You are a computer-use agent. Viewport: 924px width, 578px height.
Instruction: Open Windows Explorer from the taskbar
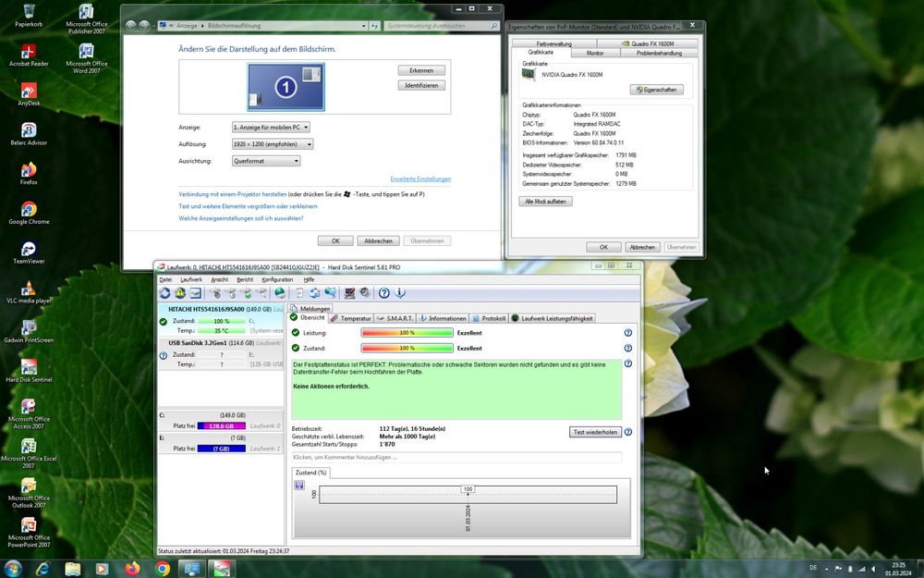(x=72, y=568)
